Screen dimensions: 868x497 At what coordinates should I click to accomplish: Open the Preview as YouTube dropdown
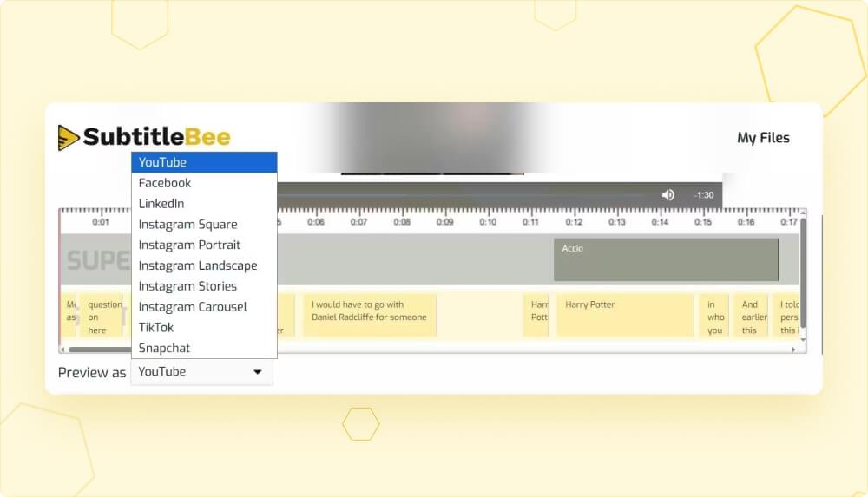[x=201, y=372]
